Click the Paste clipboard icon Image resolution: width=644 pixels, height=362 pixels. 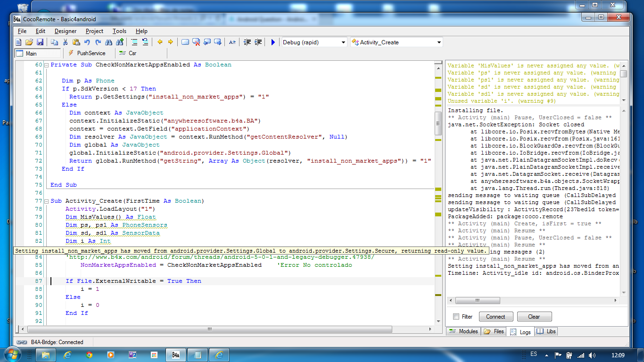click(75, 42)
